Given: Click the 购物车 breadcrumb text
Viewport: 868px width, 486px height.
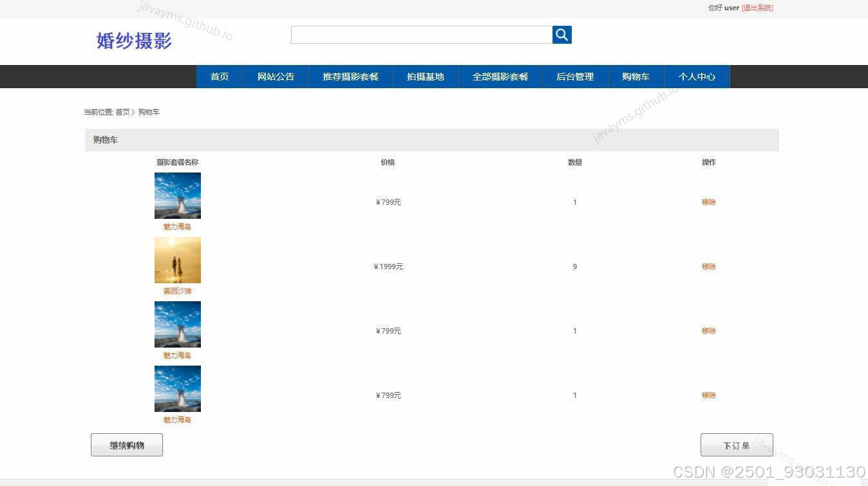Looking at the screenshot, I should [149, 112].
